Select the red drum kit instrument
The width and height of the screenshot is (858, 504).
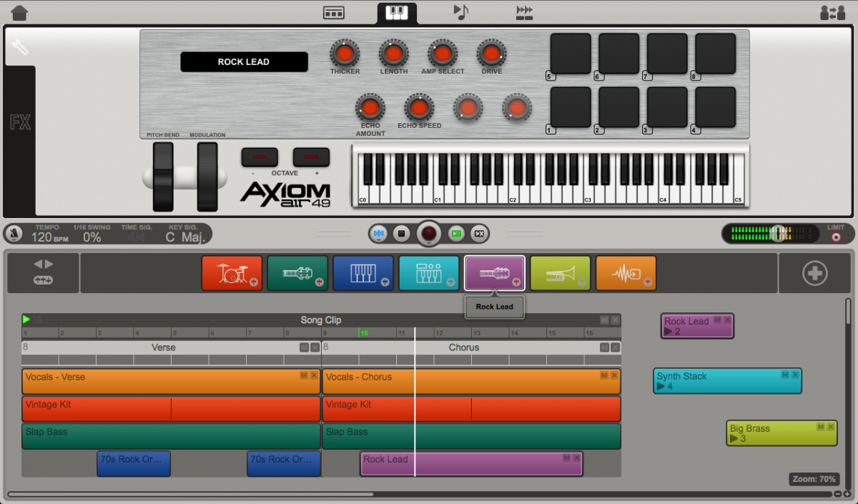(232, 273)
